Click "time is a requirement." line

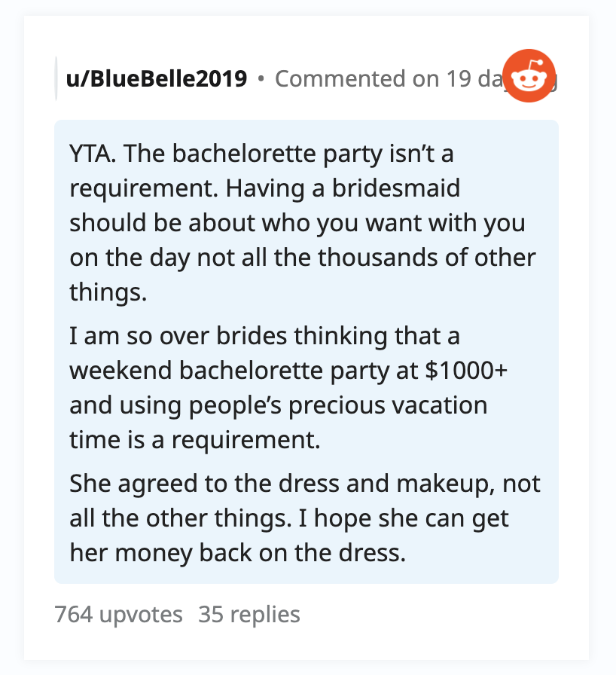[195, 440]
